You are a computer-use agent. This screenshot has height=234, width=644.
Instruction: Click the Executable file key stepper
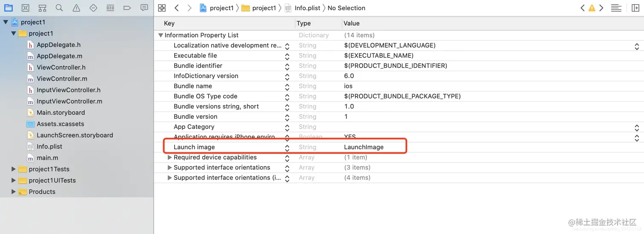pos(287,56)
